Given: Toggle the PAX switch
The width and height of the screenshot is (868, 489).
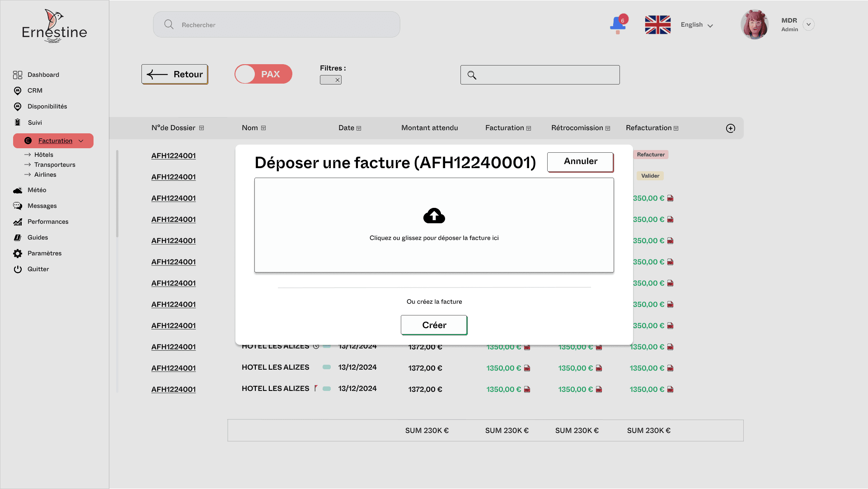Looking at the screenshot, I should [263, 74].
